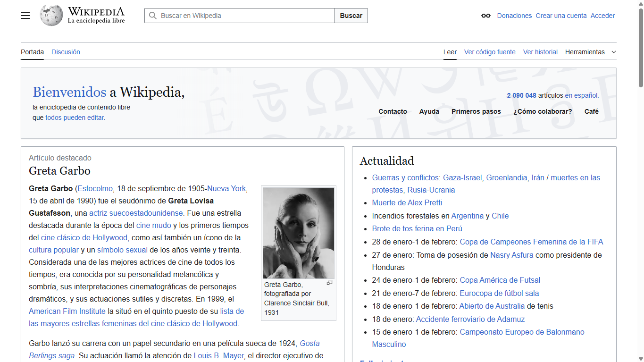Open the Estocolmo link

(95, 188)
